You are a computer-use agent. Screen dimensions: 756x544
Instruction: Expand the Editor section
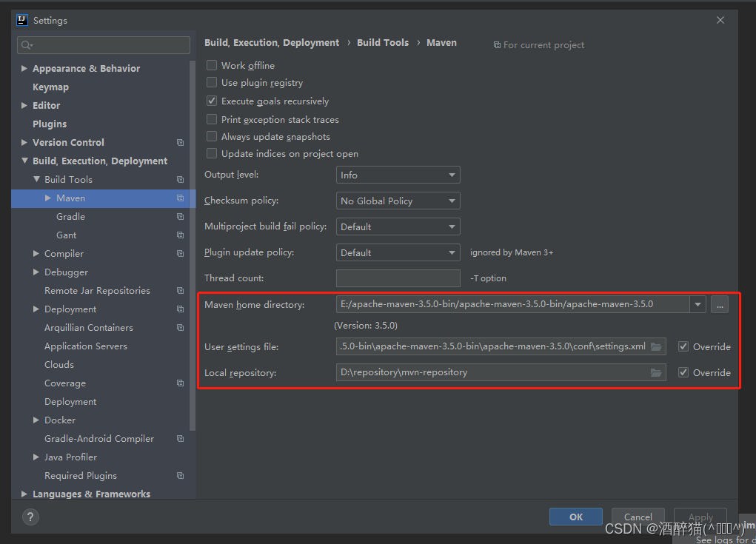coord(24,105)
